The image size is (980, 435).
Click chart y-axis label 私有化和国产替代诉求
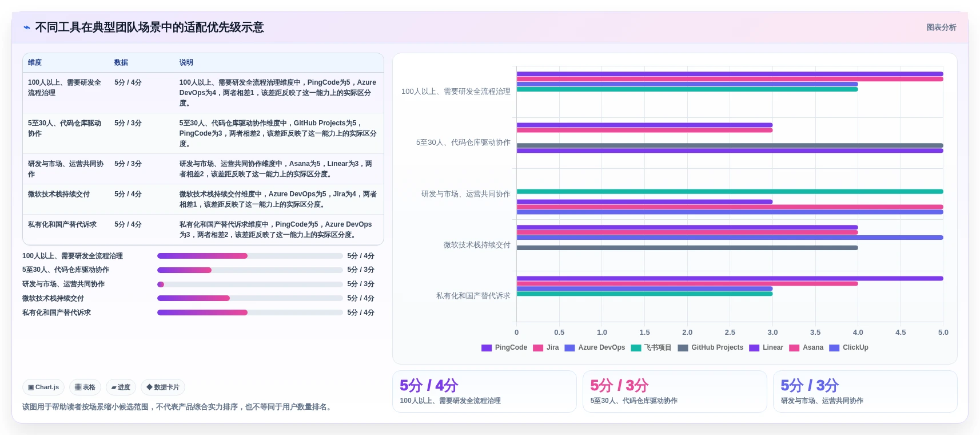(x=473, y=296)
